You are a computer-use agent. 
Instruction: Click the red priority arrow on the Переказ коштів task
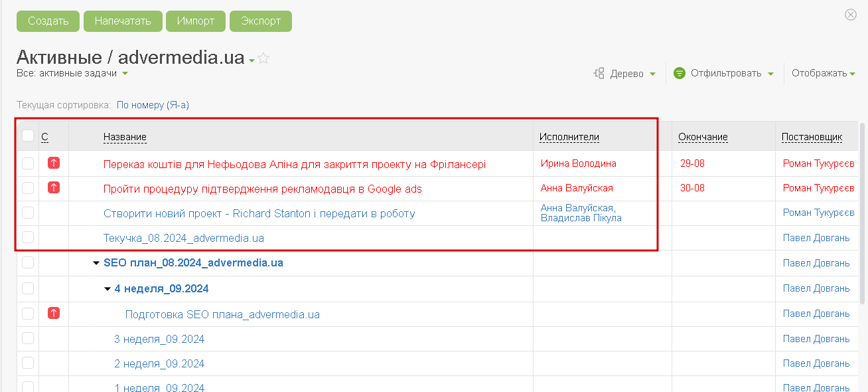point(54,163)
